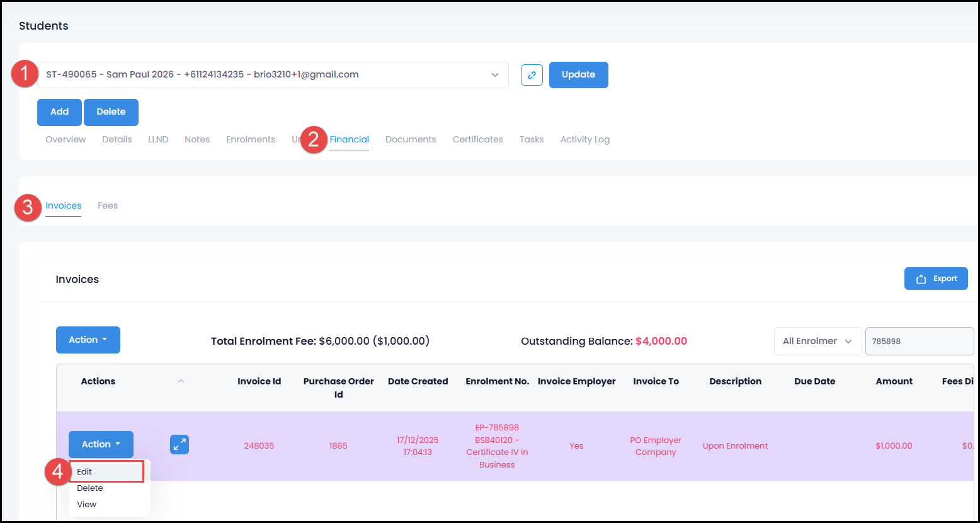980x523 pixels.
Task: Switch to the Activity Log tab
Action: [x=584, y=139]
